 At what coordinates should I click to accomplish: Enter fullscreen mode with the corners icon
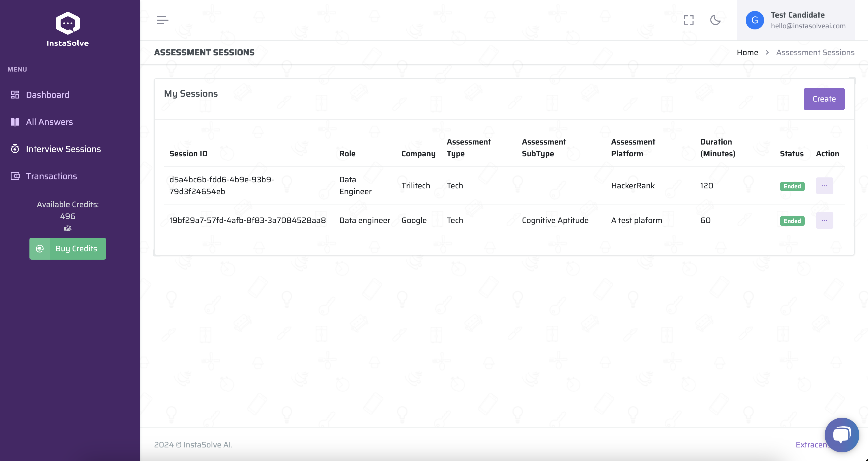tap(689, 20)
